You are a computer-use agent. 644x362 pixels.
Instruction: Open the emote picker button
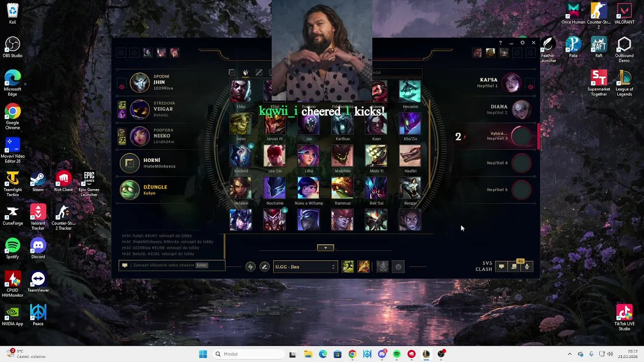pos(398,266)
